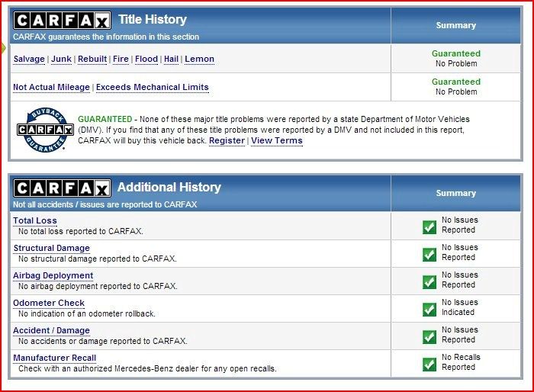Click 'No Issues Reported' in Total Loss row

(460, 225)
